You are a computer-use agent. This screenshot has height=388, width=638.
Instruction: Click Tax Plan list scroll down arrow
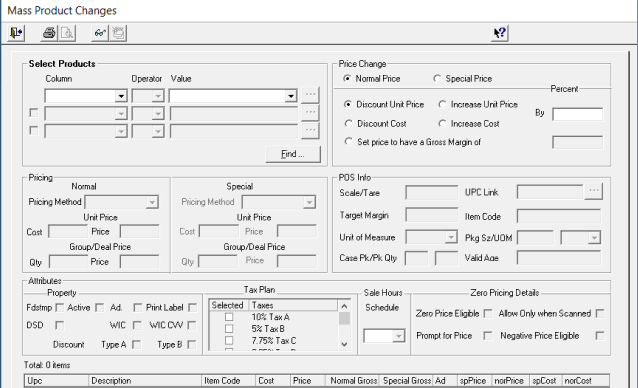pos(344,344)
